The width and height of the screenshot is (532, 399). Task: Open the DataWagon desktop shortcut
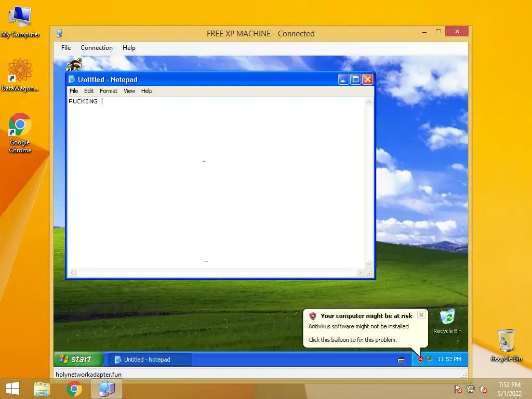20,75
